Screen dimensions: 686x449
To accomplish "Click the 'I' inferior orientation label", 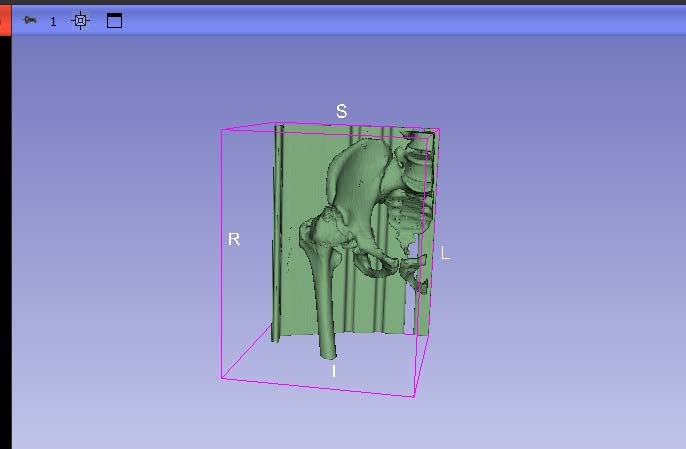I will tap(334, 372).
